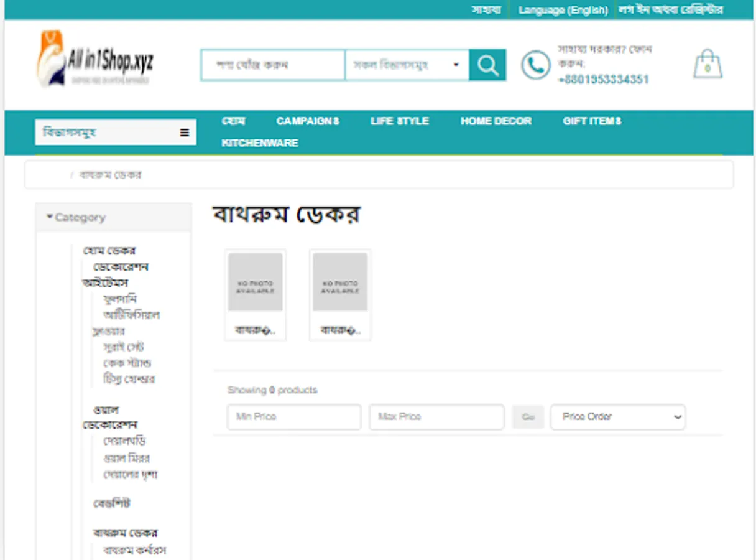Open the হোম menu item

click(x=233, y=121)
